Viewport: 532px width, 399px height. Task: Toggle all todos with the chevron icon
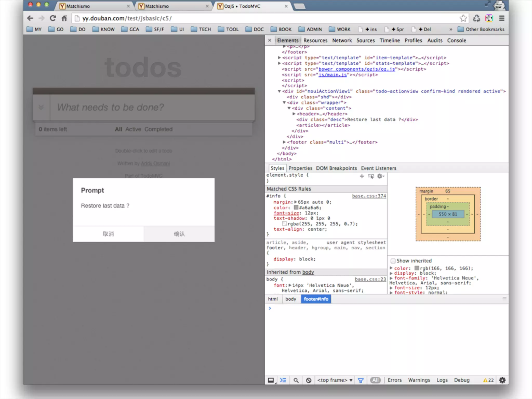click(41, 107)
